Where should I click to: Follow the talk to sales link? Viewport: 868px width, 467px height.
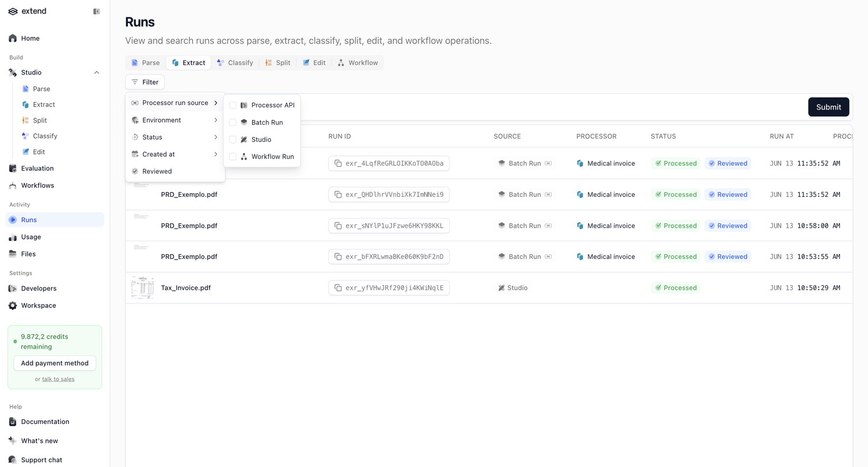tap(58, 379)
